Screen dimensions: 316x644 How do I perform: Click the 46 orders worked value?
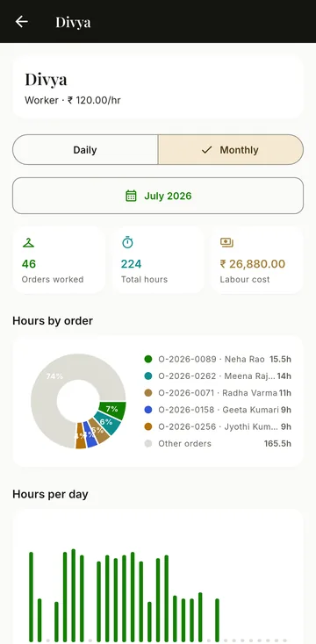pyautogui.click(x=29, y=264)
